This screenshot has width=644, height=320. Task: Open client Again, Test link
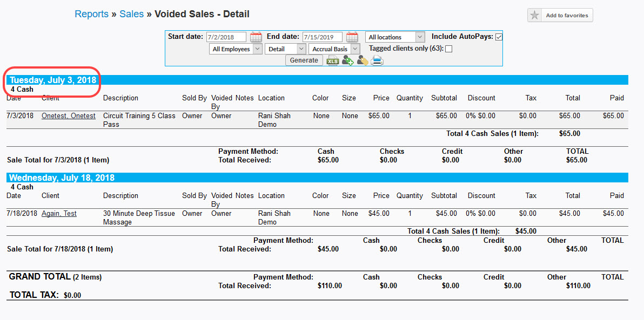point(59,214)
